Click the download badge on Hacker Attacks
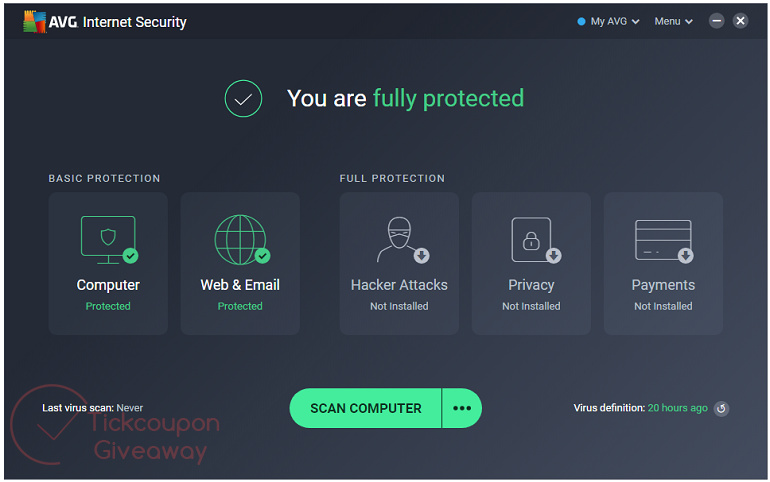 [421, 255]
